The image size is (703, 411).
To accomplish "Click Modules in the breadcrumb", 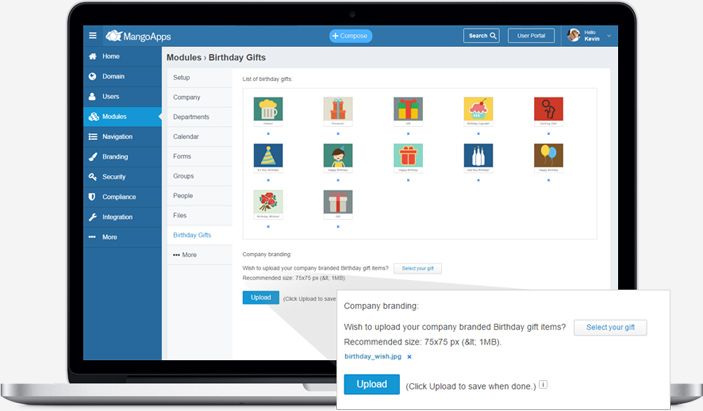I will 184,57.
